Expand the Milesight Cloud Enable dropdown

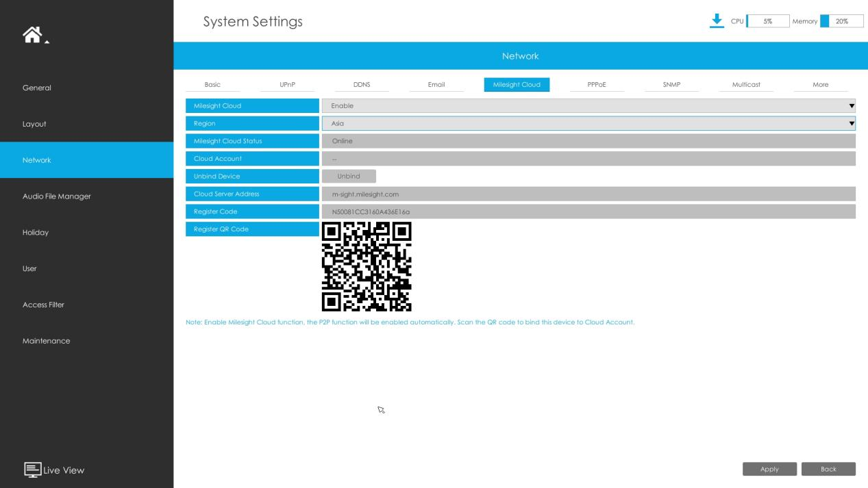(x=588, y=106)
